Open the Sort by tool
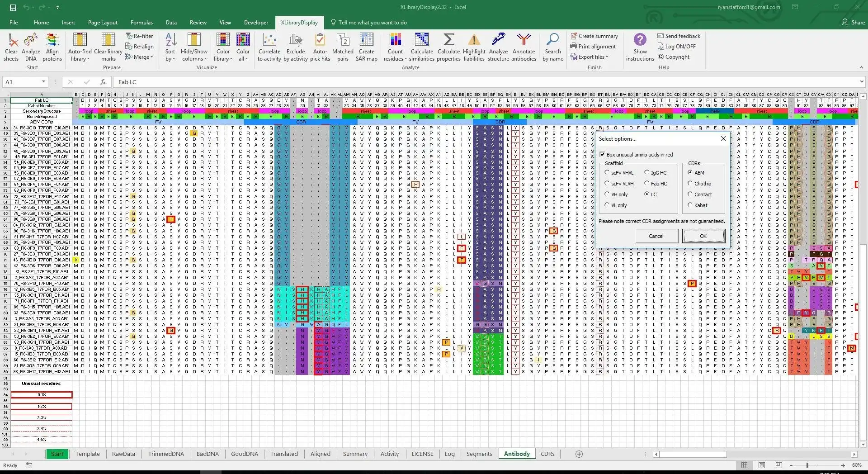Image resolution: width=868 pixels, height=474 pixels. click(x=170, y=47)
